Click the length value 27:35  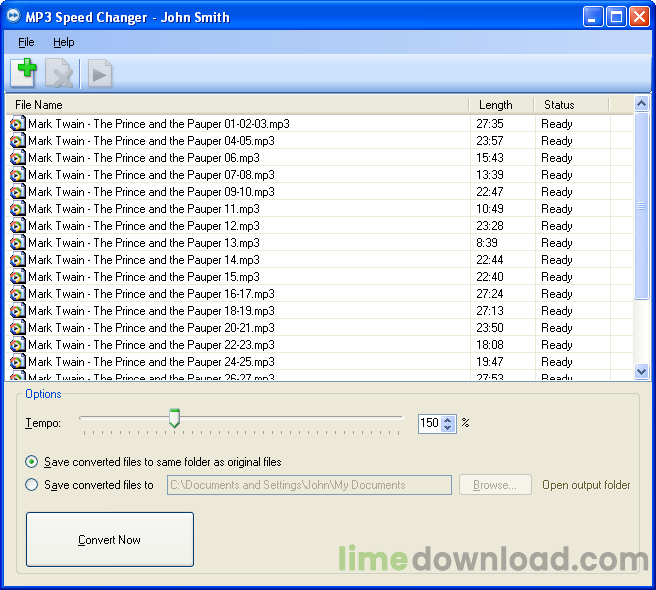coord(490,124)
